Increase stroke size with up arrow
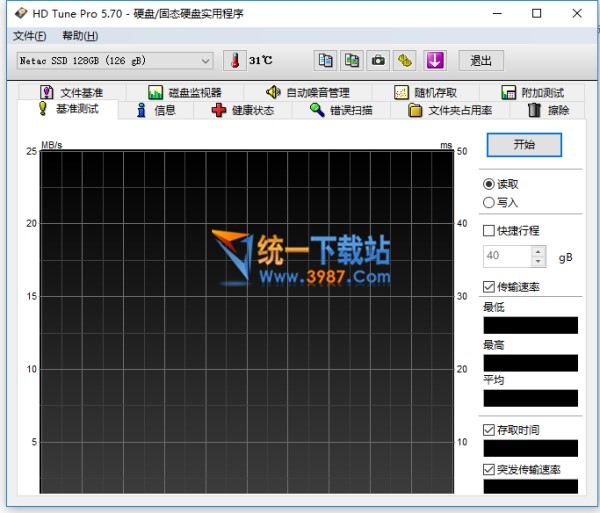 click(538, 251)
